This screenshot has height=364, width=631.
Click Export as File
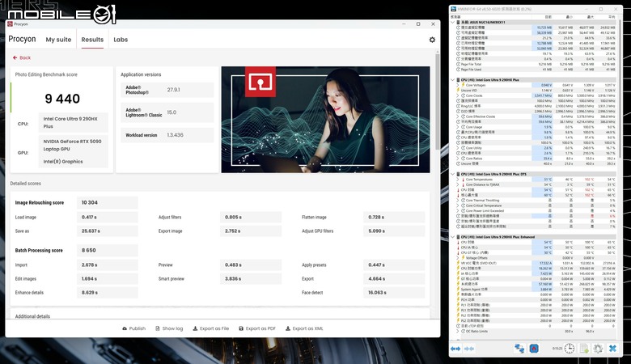[x=211, y=328]
